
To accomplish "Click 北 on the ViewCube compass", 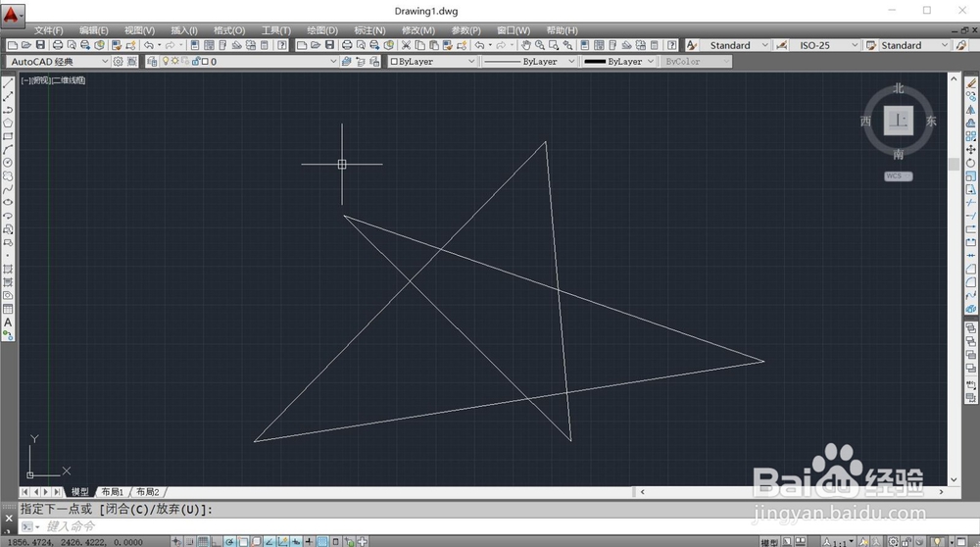I will tap(898, 89).
